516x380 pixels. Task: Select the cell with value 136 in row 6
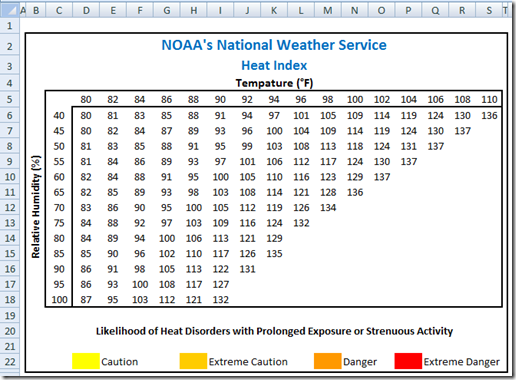click(x=489, y=116)
